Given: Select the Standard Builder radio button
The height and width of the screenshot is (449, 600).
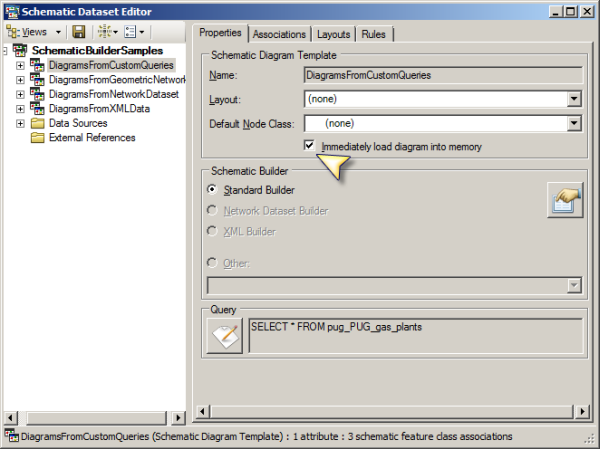Looking at the screenshot, I should coord(212,189).
